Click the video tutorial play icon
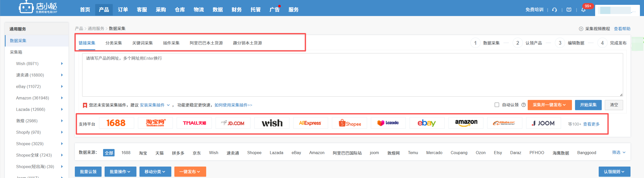This screenshot has width=644, height=178. click(581, 29)
